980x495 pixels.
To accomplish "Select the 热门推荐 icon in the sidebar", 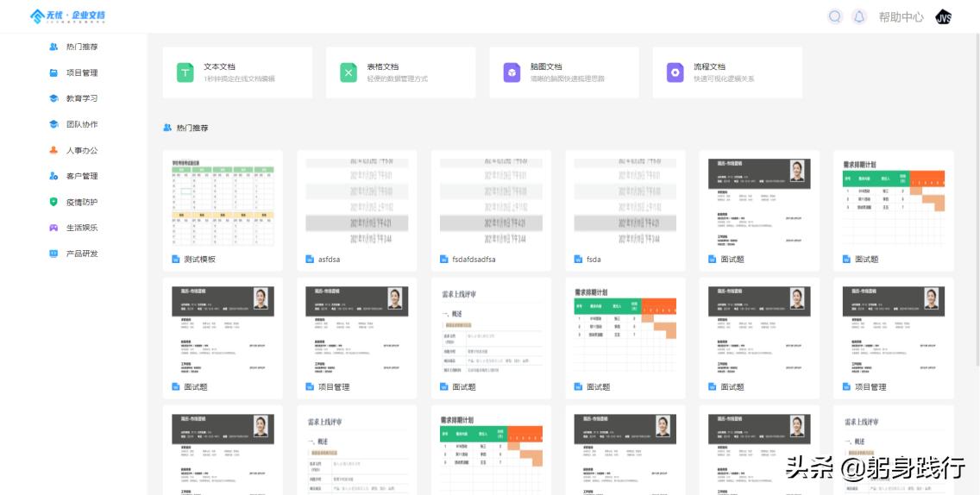I will coord(53,47).
